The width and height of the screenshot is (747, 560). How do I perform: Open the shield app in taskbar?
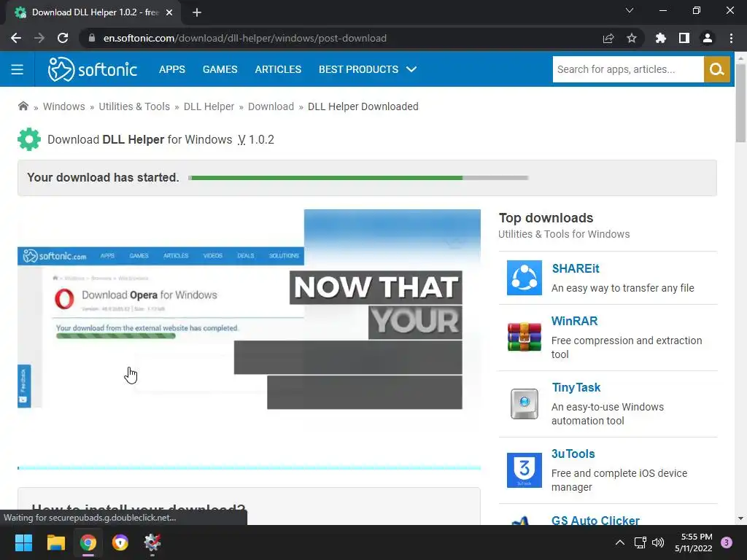coord(120,542)
